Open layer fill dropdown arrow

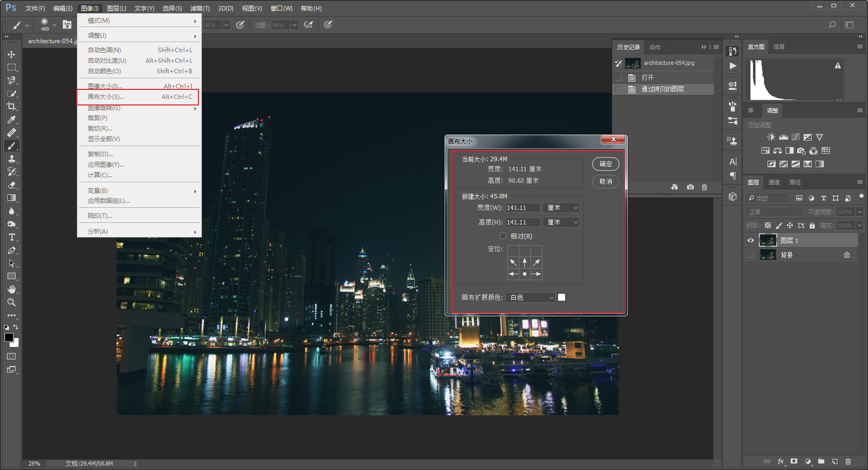(x=859, y=225)
